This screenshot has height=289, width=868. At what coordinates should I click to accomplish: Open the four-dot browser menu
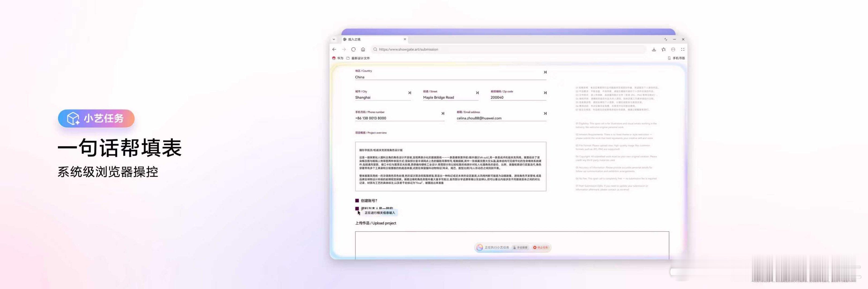pos(683,50)
